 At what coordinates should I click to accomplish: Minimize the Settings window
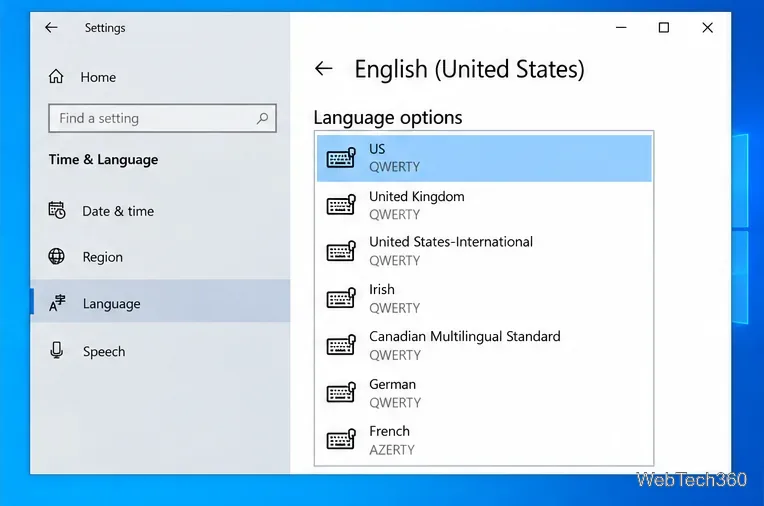621,28
